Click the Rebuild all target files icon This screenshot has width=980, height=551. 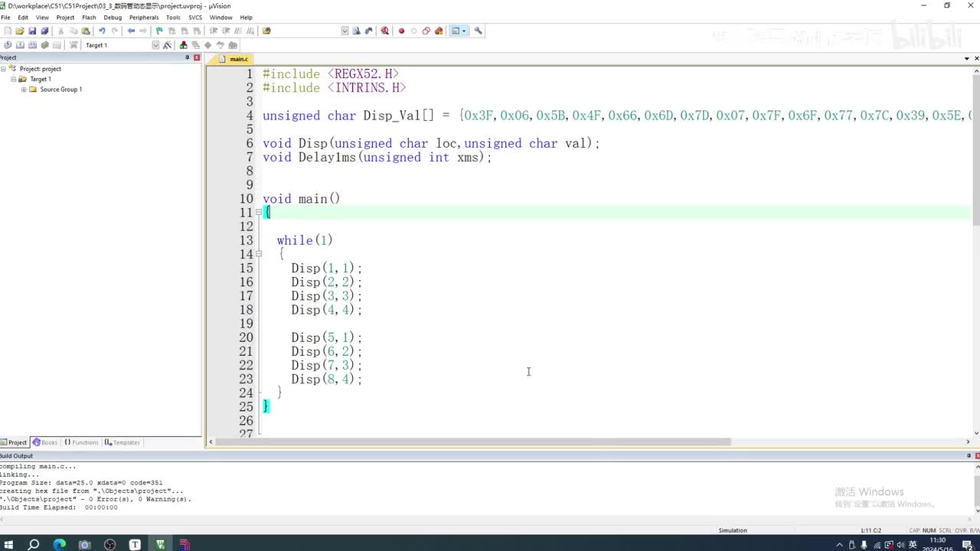(x=32, y=45)
